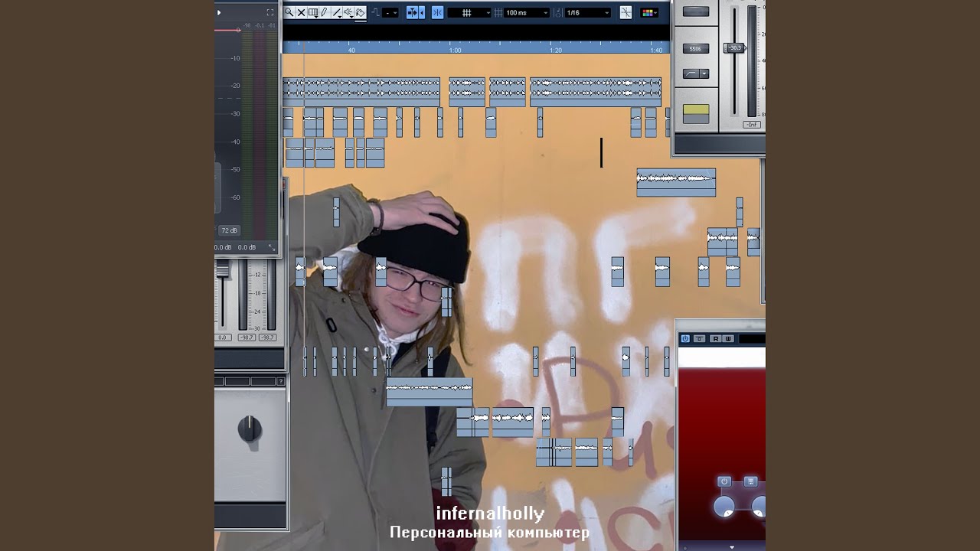Click the 1:20 marker on the ruler
Screen dimensions: 980x551
pos(556,50)
